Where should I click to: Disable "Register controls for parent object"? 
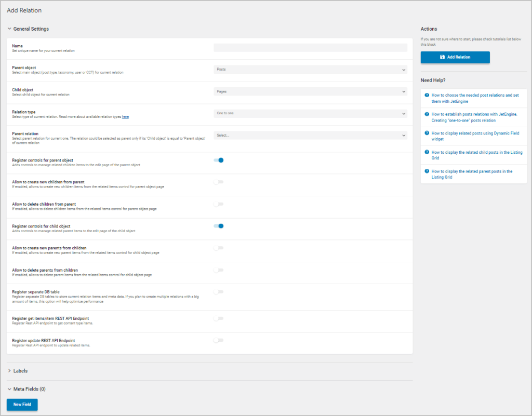pyautogui.click(x=218, y=160)
